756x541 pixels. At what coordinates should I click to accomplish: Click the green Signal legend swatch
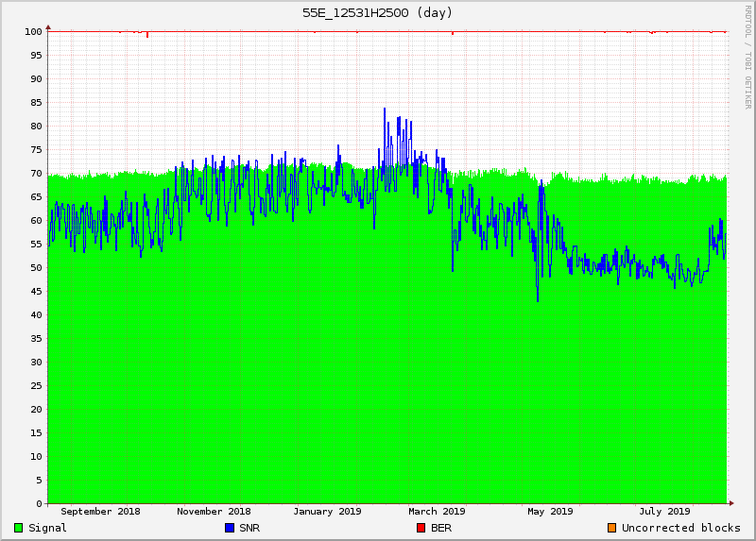point(18,528)
